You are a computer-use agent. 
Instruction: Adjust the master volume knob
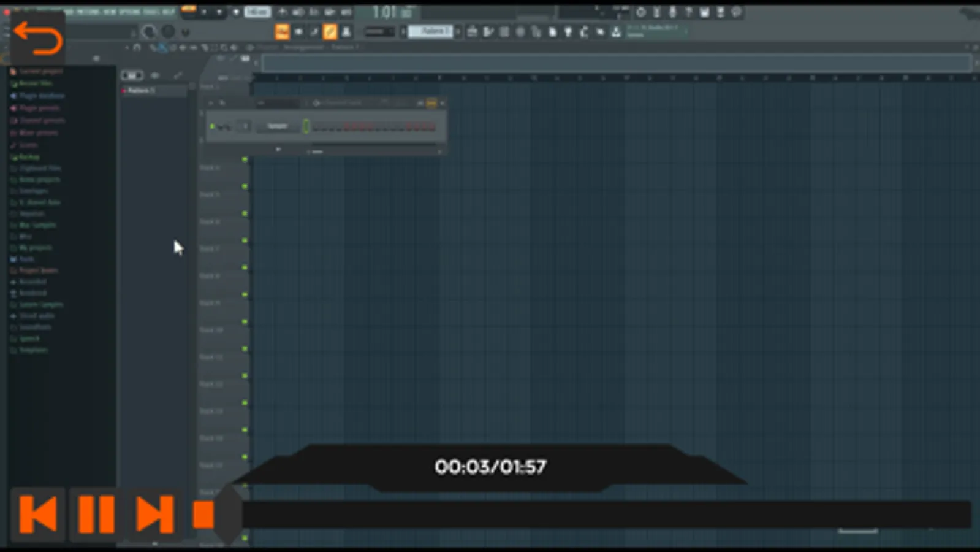pos(149,32)
